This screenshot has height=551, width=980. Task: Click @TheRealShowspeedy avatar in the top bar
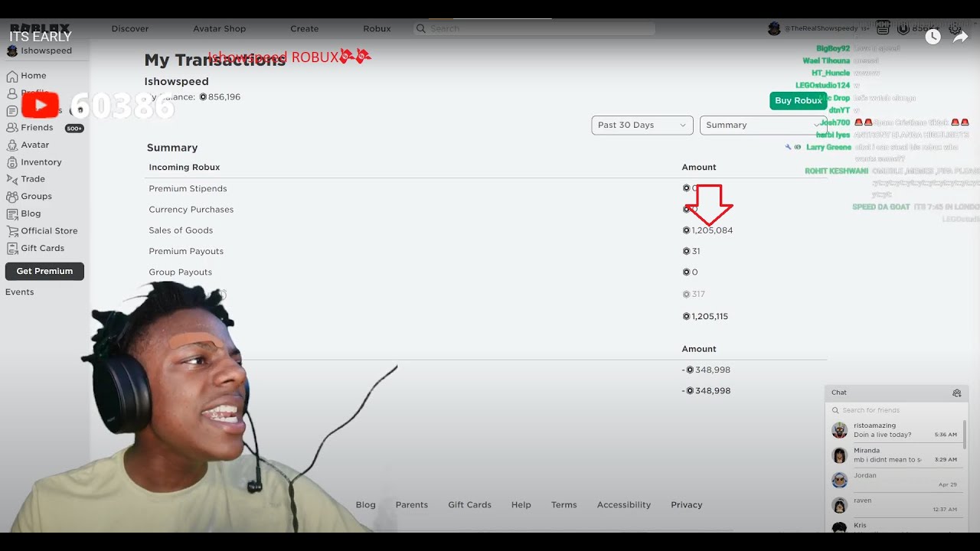774,28
